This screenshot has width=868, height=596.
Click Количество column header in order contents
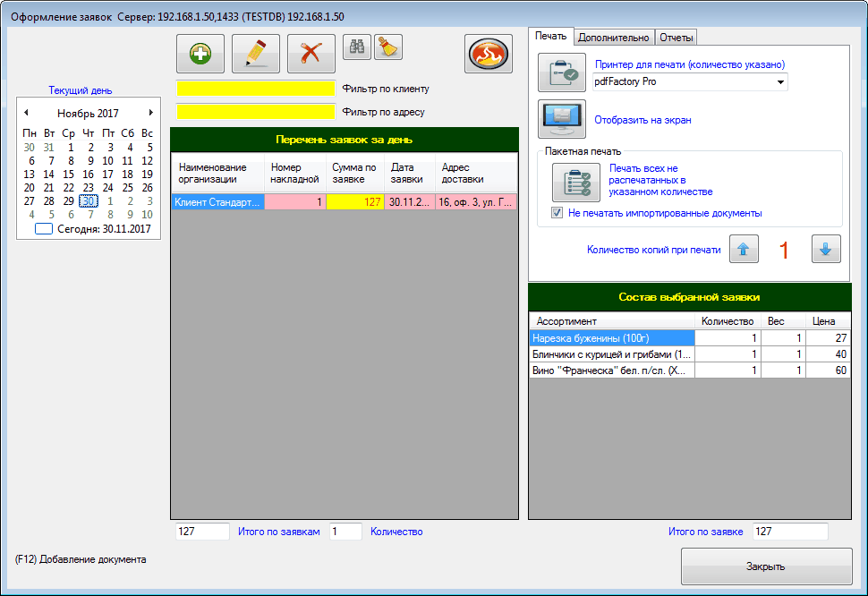coord(728,321)
